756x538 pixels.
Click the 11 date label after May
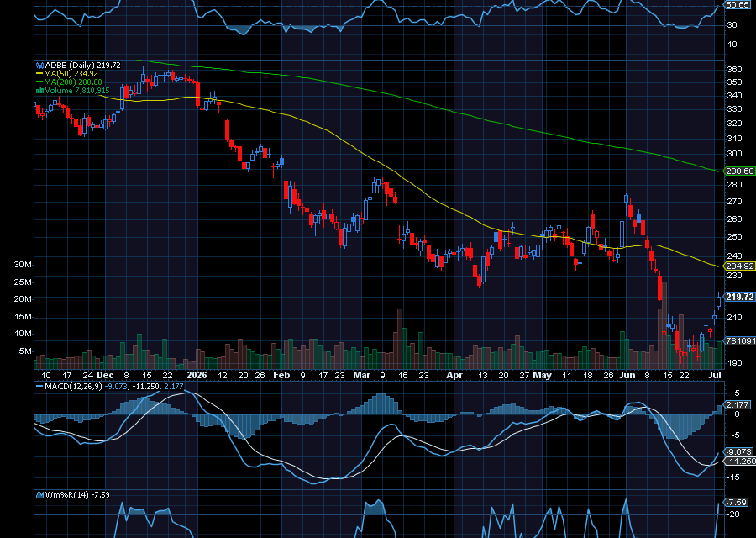(567, 376)
